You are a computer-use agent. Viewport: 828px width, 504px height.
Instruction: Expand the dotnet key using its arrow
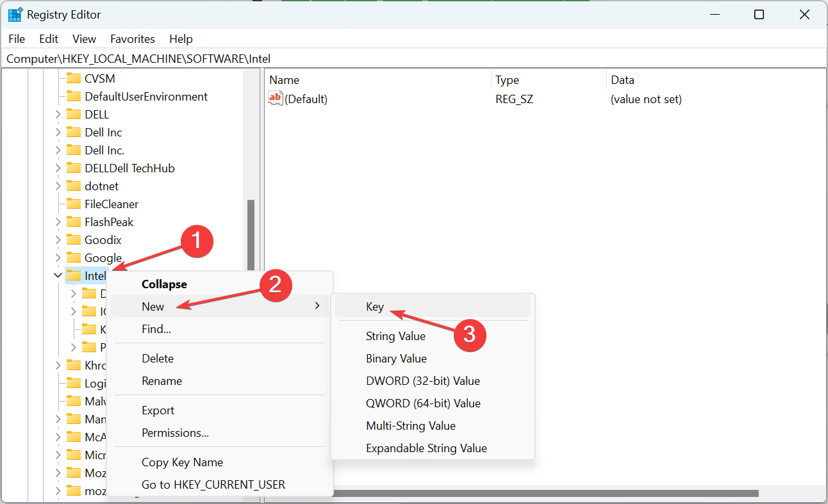[58, 186]
